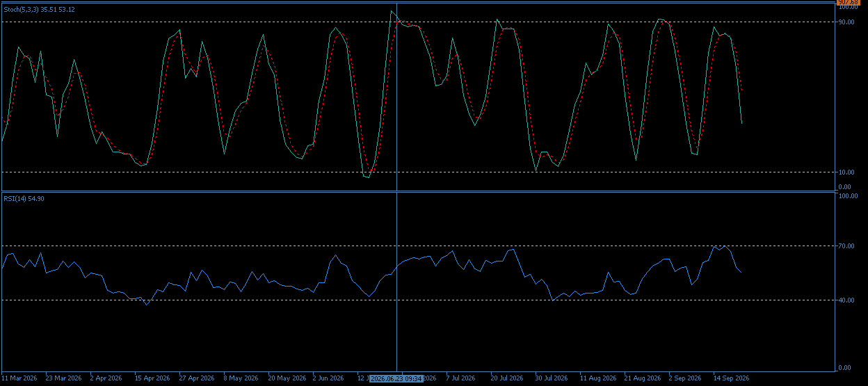Screen dimensions: 868x386
Task: Click the RSI 70.00 scale value
Action: [846, 246]
